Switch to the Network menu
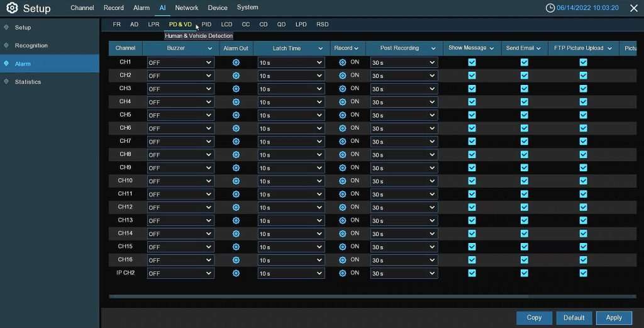Image resolution: width=644 pixels, height=328 pixels. click(x=186, y=8)
